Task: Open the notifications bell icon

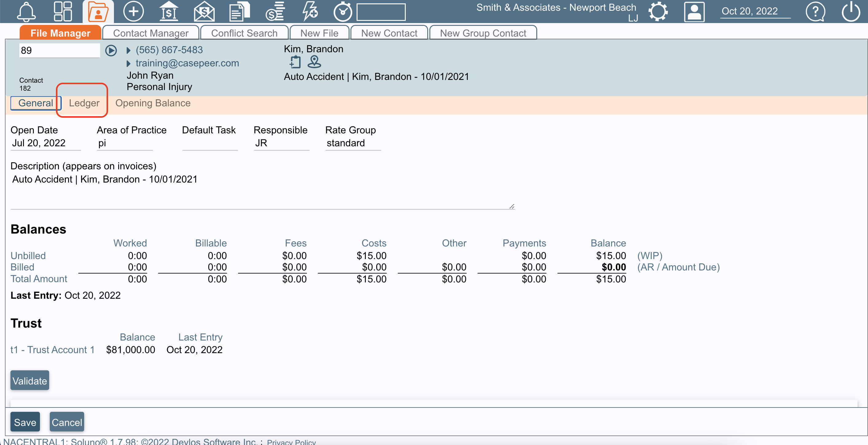Action: click(x=26, y=12)
